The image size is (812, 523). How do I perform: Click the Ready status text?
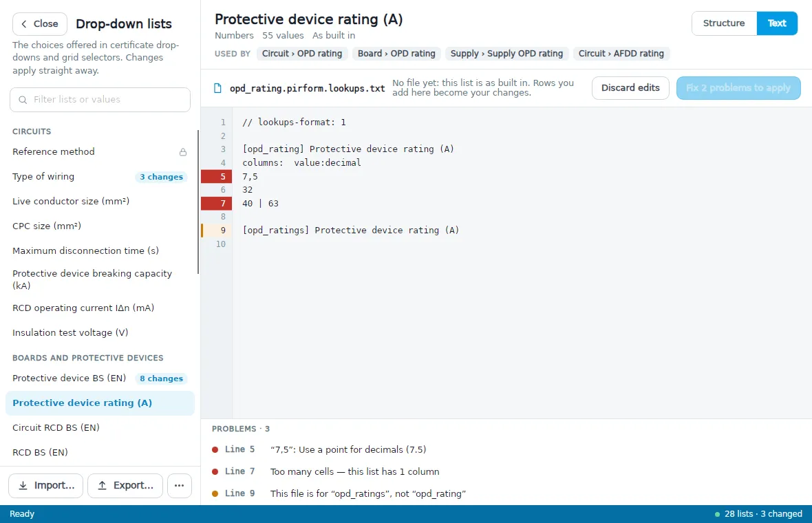[22, 514]
